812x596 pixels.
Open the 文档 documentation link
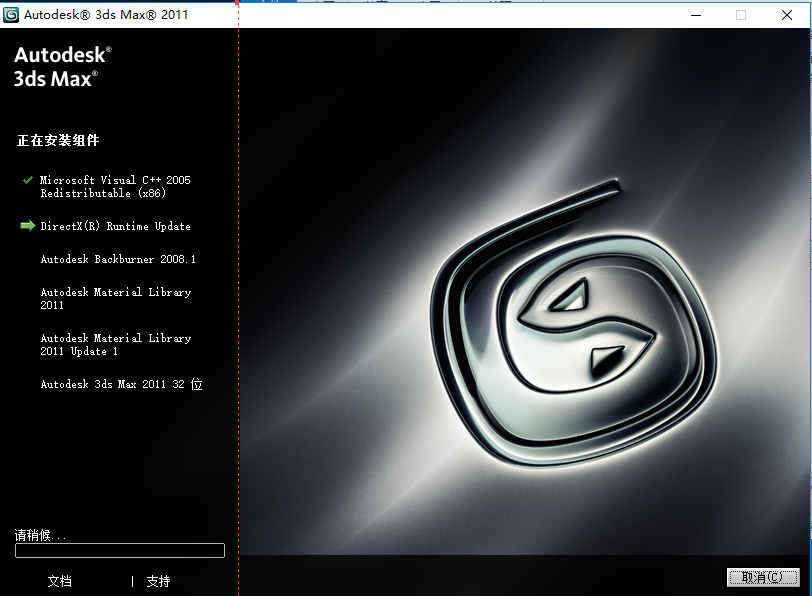coord(60,581)
